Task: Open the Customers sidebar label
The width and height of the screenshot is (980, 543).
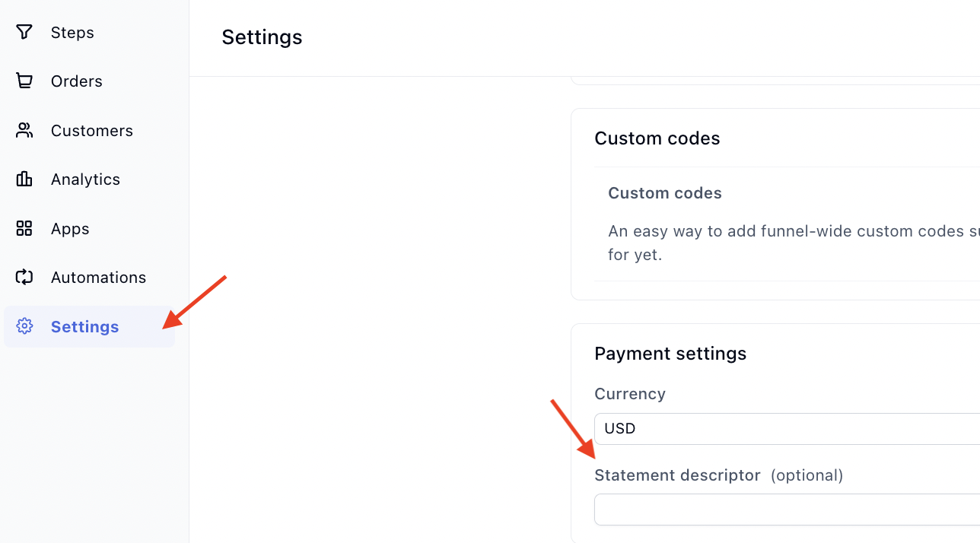Action: pyautogui.click(x=91, y=131)
